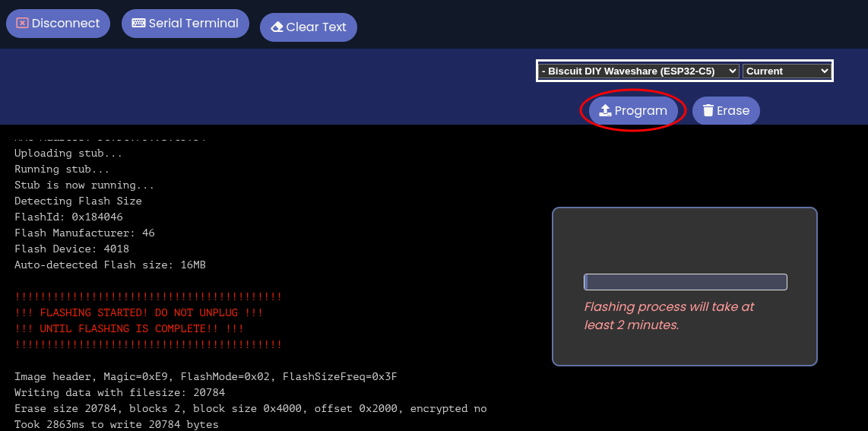Click 'Uploading stub...' log line
This screenshot has height=431, width=868.
point(68,154)
